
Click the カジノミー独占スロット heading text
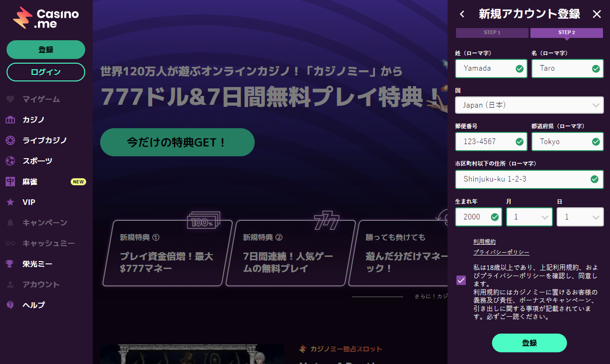coord(346,349)
